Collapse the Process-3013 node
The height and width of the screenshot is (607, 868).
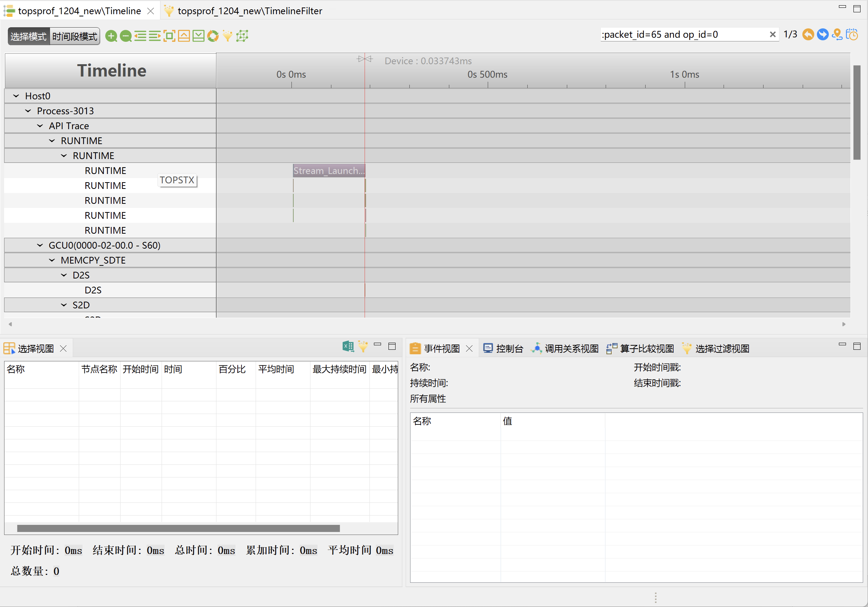click(28, 111)
